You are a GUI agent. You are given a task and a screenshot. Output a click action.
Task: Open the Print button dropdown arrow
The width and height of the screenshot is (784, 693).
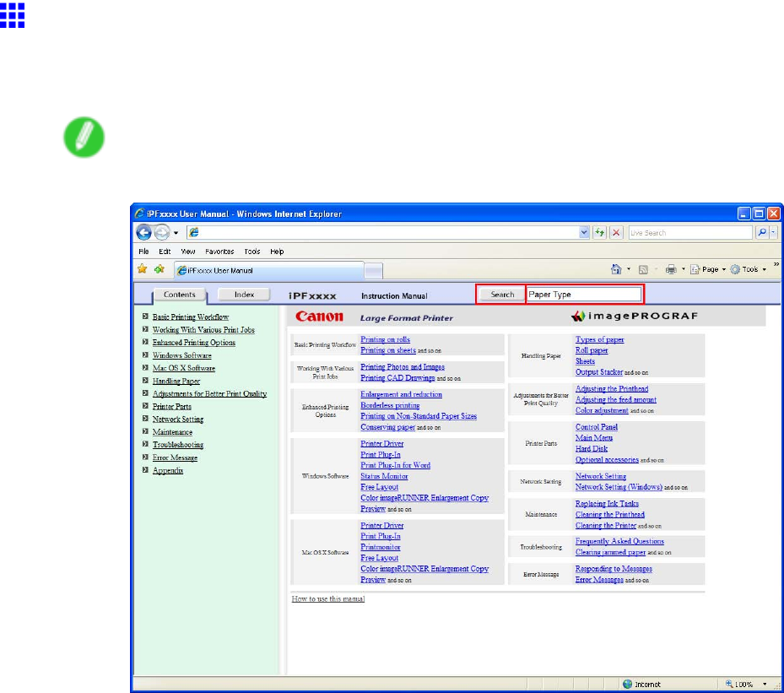(x=683, y=269)
